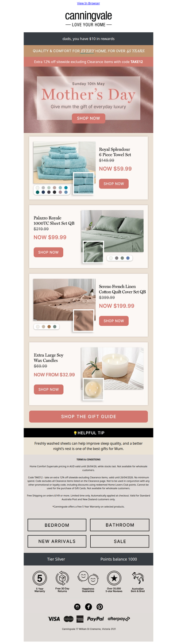Open the Facebook social icon
This screenshot has height=644, width=177.
click(88, 607)
